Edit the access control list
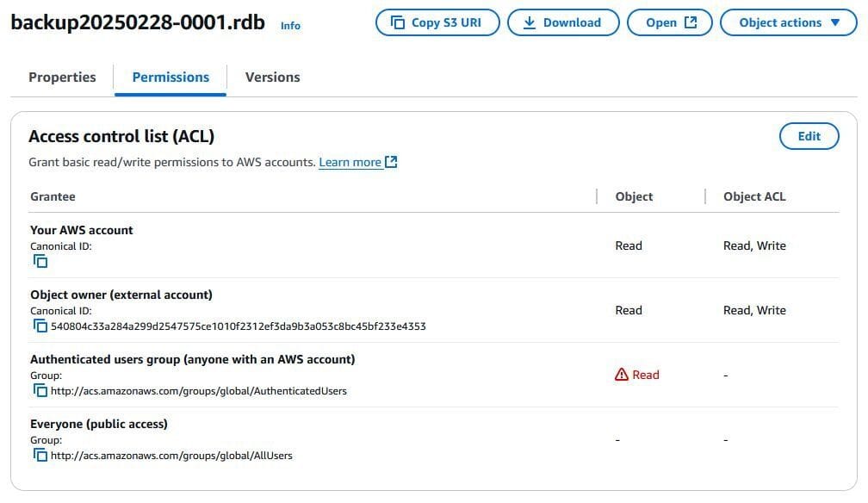 (x=808, y=135)
